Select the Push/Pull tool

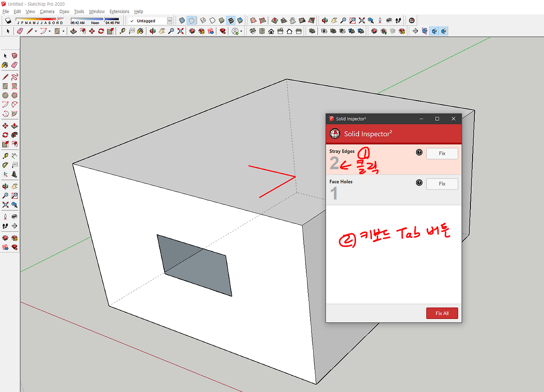coord(14,125)
